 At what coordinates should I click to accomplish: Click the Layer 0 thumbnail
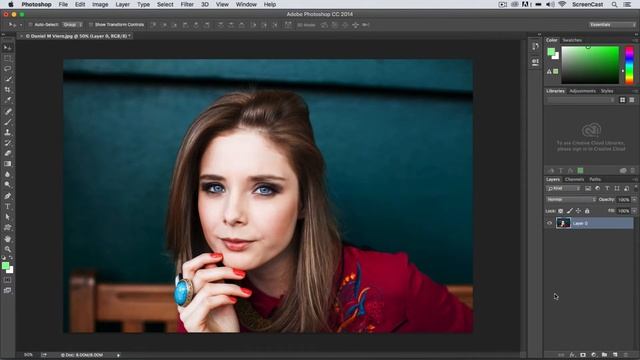[563, 223]
